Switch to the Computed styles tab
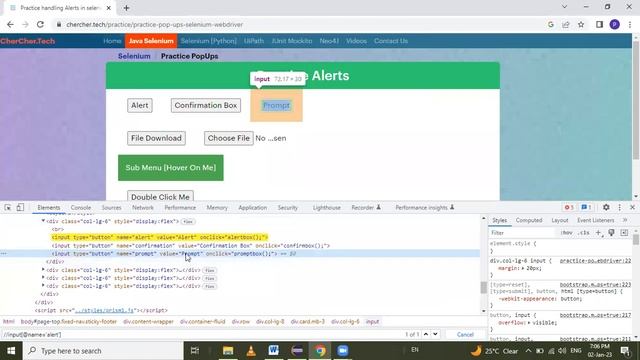Image resolution: width=640 pixels, height=360 pixels. coord(529,220)
